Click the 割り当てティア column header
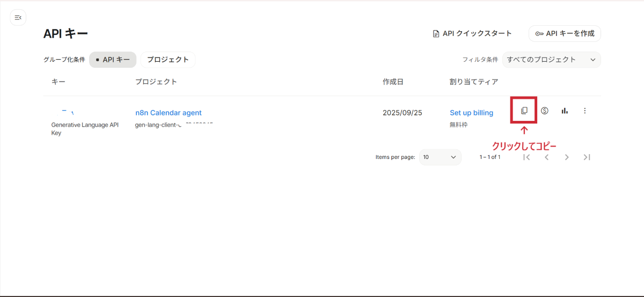This screenshot has width=644, height=297. click(474, 82)
